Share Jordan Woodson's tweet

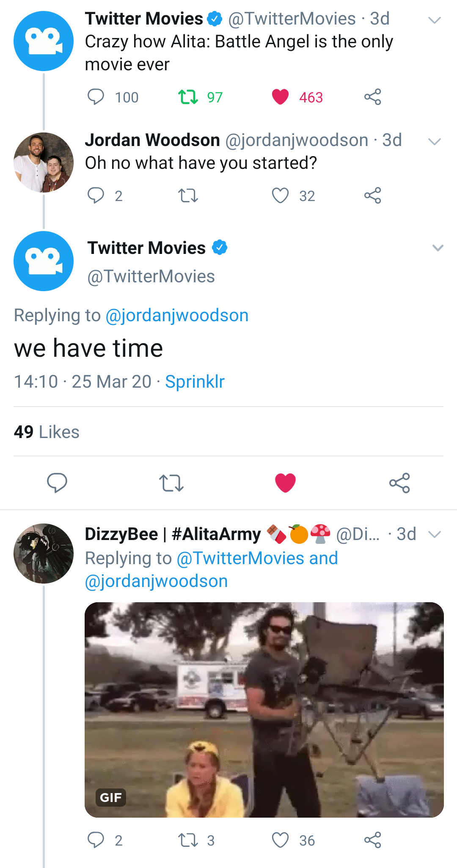click(372, 196)
